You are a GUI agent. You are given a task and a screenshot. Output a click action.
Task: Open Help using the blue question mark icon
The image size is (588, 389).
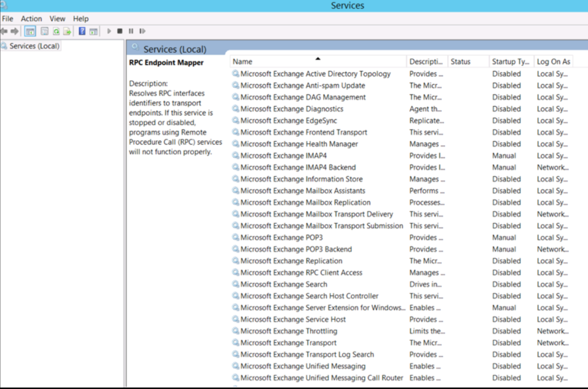pyautogui.click(x=82, y=31)
